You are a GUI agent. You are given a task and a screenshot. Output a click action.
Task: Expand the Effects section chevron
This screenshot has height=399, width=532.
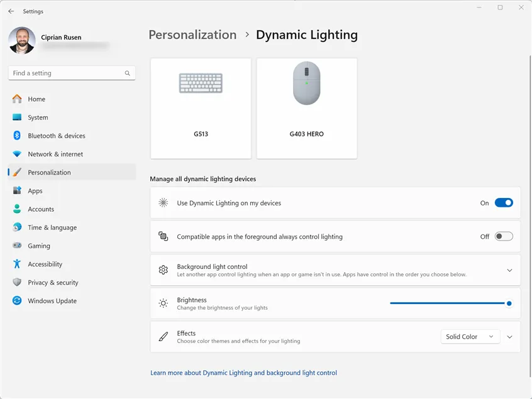click(509, 337)
